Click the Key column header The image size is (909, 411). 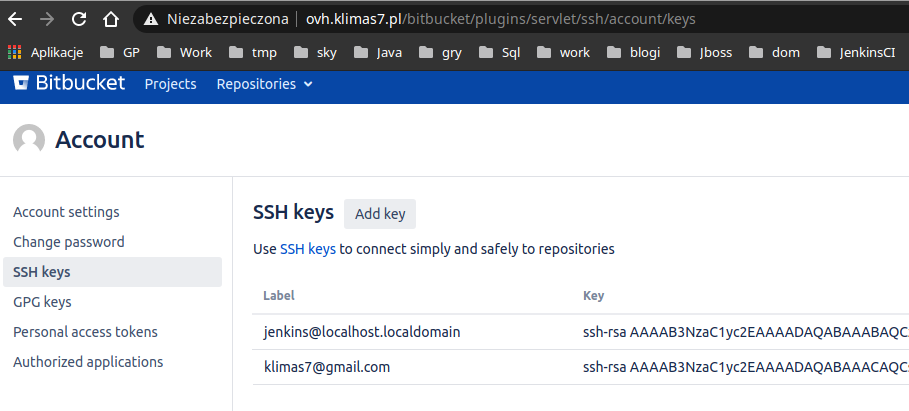(x=594, y=296)
